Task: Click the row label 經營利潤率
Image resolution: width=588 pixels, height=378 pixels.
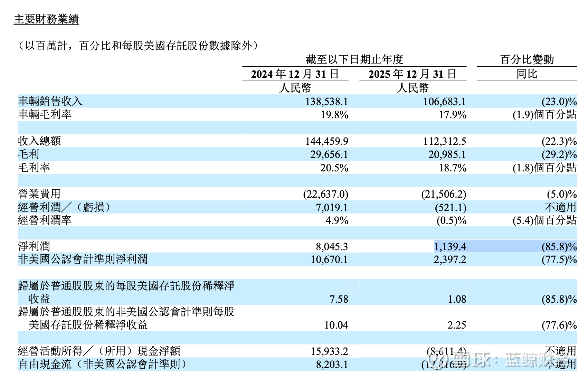Action: point(45,220)
